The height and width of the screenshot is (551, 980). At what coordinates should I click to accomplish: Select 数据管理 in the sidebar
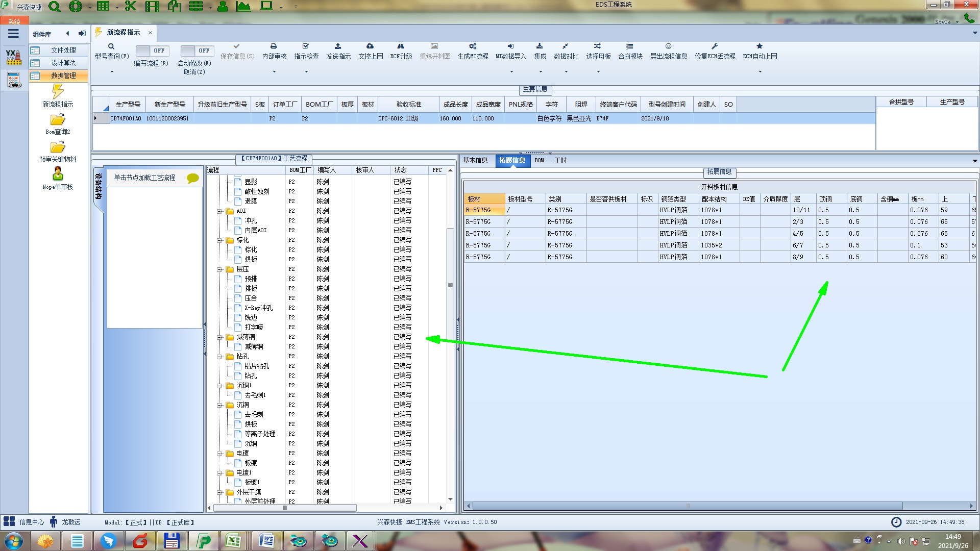point(63,76)
